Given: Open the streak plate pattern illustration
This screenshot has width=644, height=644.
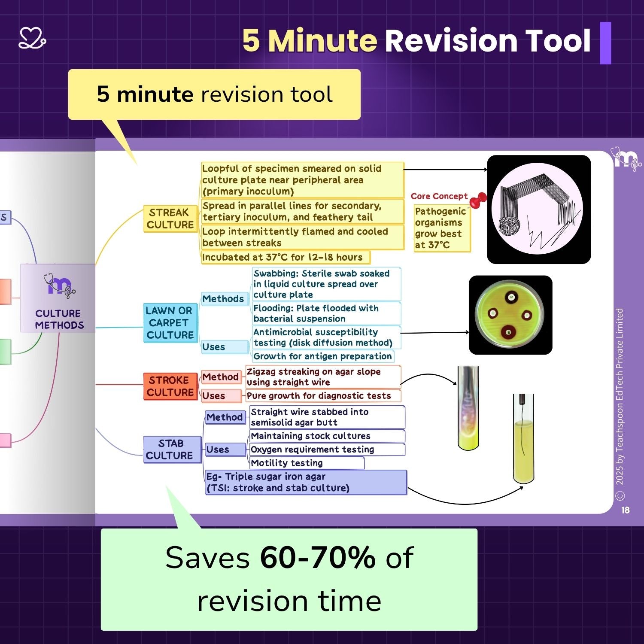Looking at the screenshot, I should (x=538, y=210).
